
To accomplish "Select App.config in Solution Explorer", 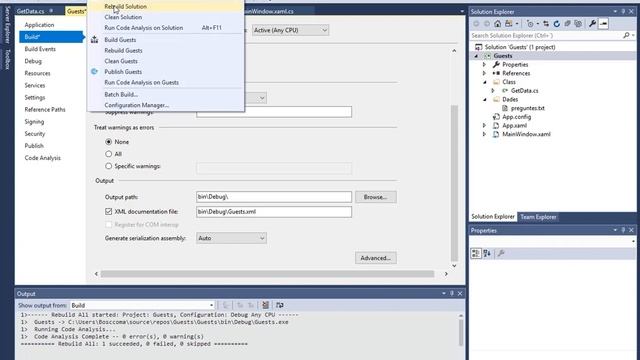I will pyautogui.click(x=516, y=117).
